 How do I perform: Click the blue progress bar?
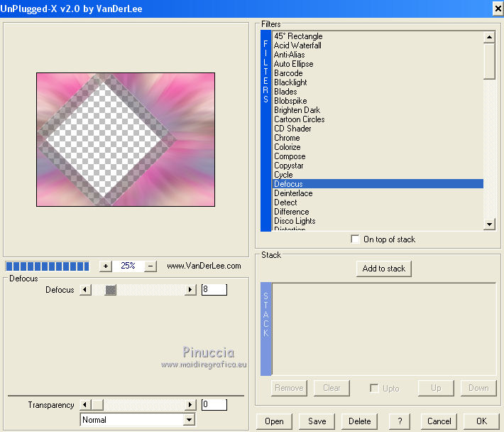pos(48,266)
